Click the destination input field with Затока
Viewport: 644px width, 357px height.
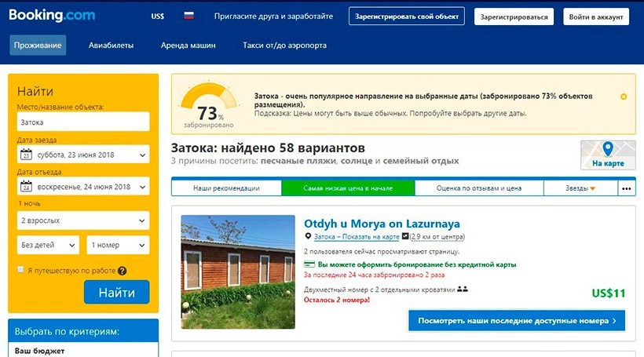(82, 122)
